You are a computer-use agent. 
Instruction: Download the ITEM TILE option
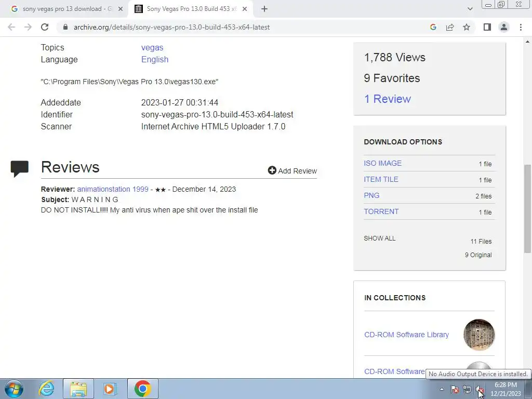[x=381, y=179]
